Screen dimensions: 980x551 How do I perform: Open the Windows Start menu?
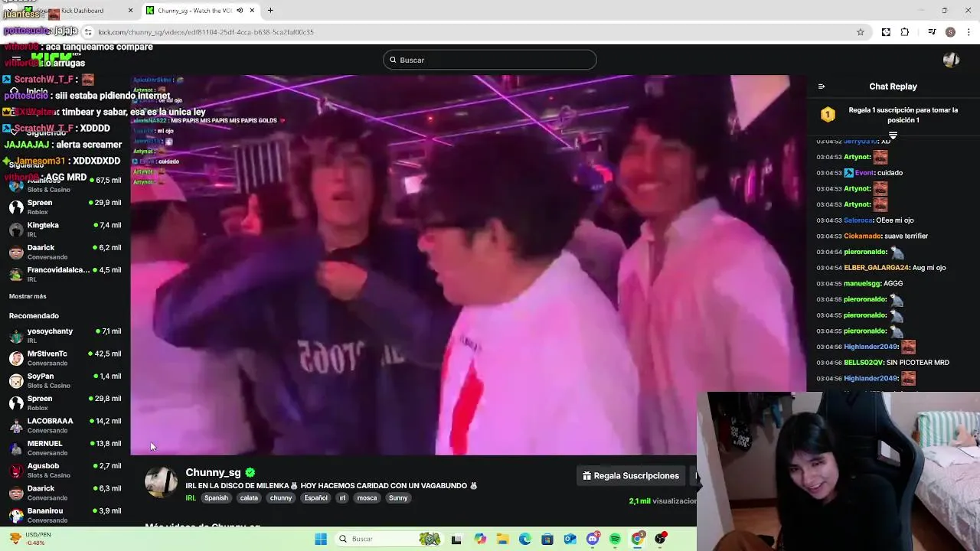(x=321, y=539)
